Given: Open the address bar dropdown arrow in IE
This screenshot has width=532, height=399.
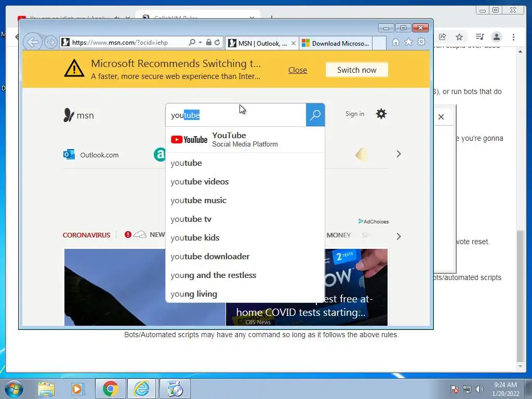Looking at the screenshot, I should coord(200,43).
